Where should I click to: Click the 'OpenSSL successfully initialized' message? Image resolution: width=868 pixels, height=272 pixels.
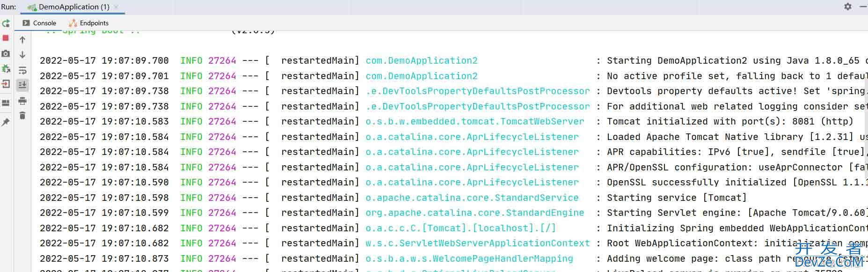(x=737, y=182)
